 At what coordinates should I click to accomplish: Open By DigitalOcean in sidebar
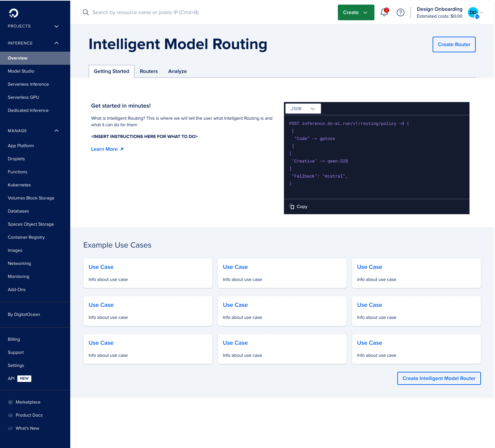(35, 315)
